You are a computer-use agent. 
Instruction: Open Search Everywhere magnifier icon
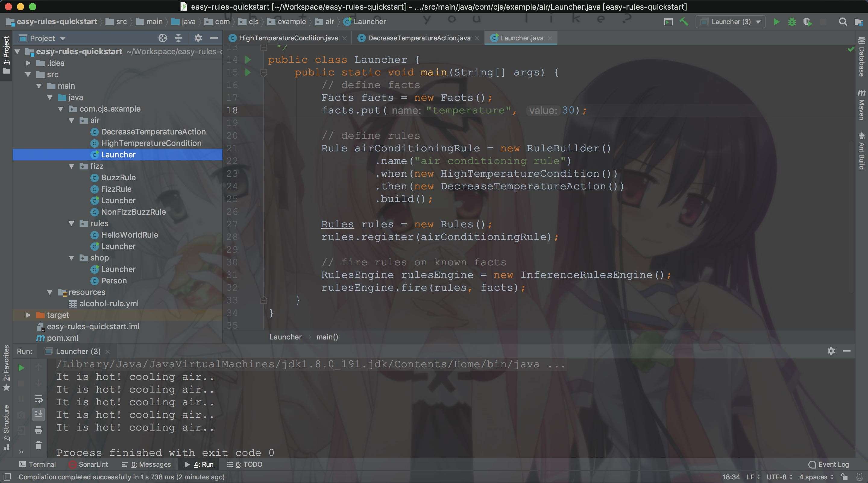pos(843,22)
